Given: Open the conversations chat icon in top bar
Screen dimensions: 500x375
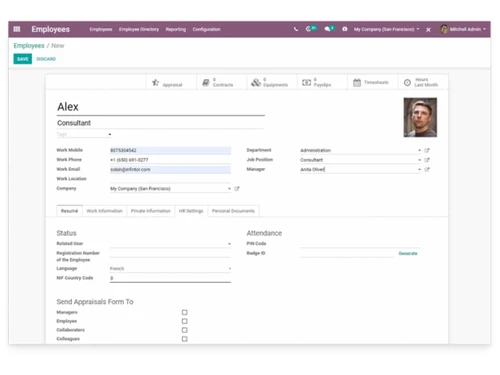Looking at the screenshot, I should (x=329, y=29).
